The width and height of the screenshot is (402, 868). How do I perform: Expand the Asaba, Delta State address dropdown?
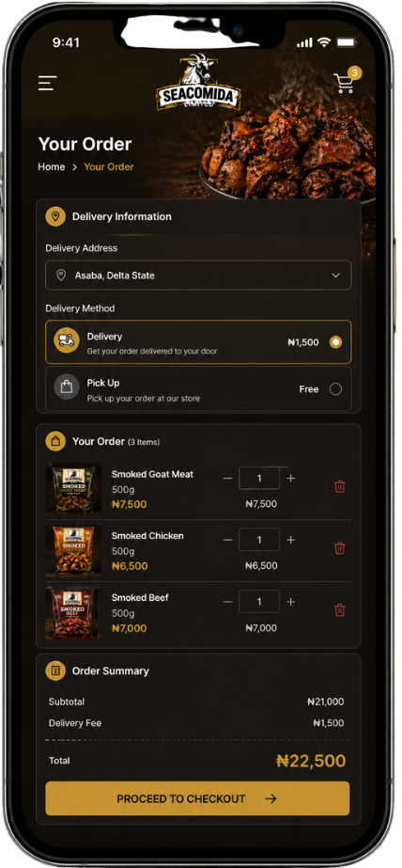(198, 276)
